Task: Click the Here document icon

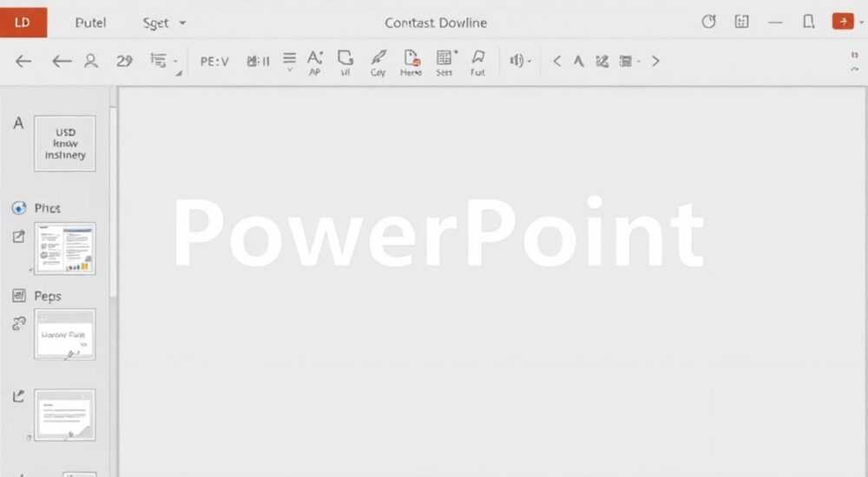Action: (411, 62)
